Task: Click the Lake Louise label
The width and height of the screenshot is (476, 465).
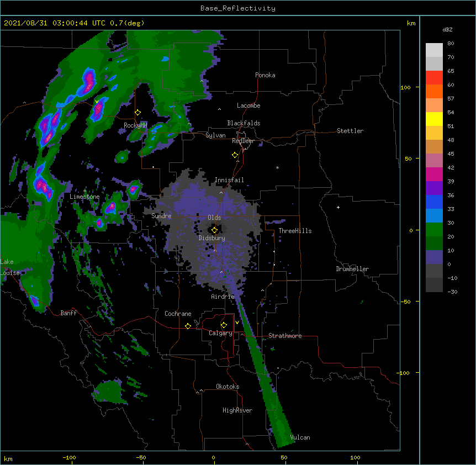Action: pos(10,267)
